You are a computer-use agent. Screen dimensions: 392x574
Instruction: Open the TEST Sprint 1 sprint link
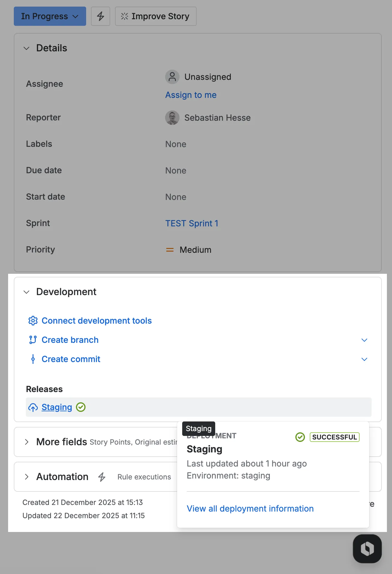pos(192,223)
